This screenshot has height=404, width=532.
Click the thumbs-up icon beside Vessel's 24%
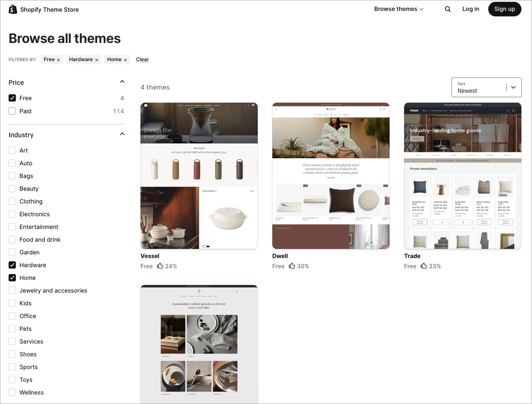tap(160, 266)
